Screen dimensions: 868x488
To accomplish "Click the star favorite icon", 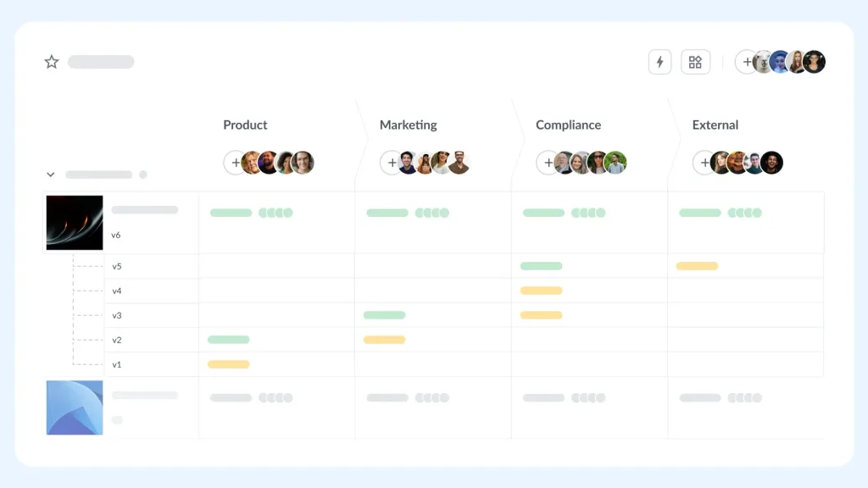I will coord(52,62).
